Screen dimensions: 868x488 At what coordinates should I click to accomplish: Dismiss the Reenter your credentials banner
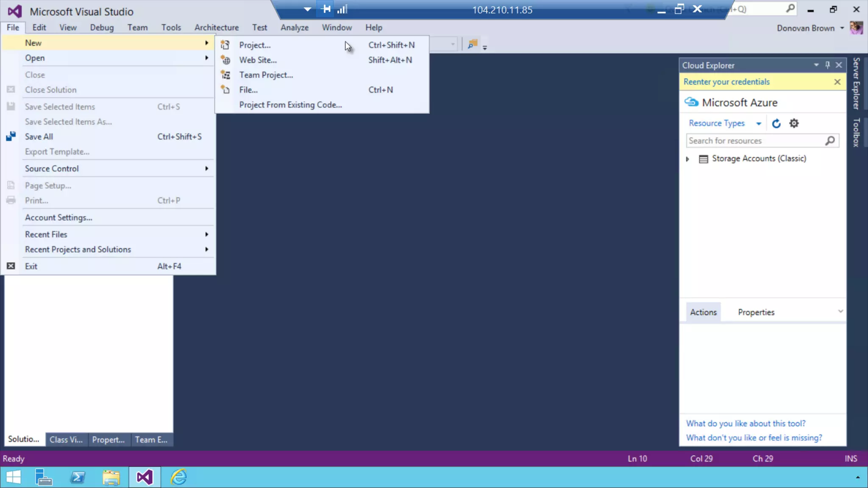click(837, 82)
